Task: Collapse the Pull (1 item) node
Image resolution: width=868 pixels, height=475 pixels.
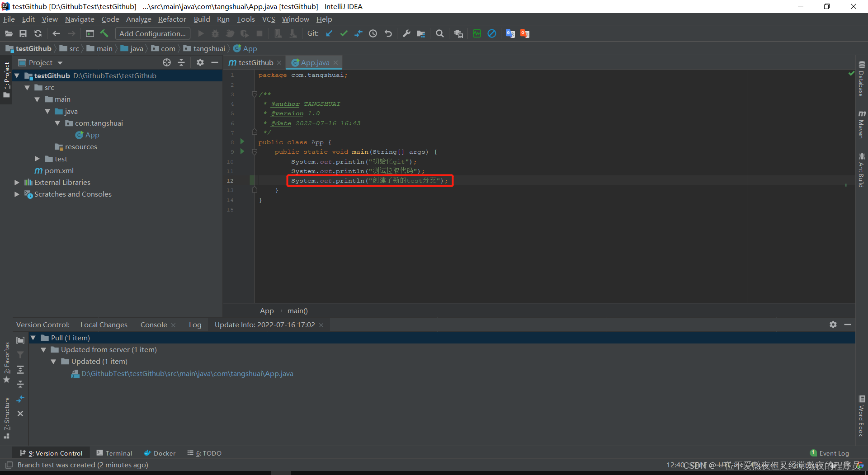Action: tap(33, 338)
